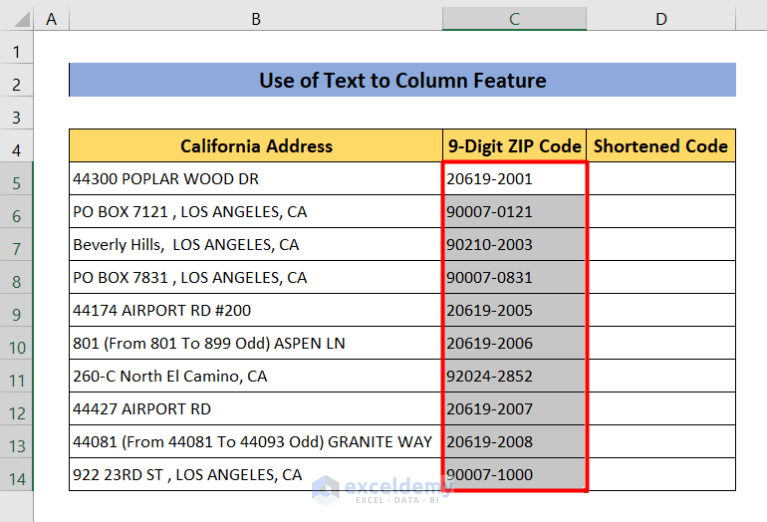Click ZIP code cell 20619-2006
Image resolution: width=767 pixels, height=522 pixels.
tap(515, 343)
